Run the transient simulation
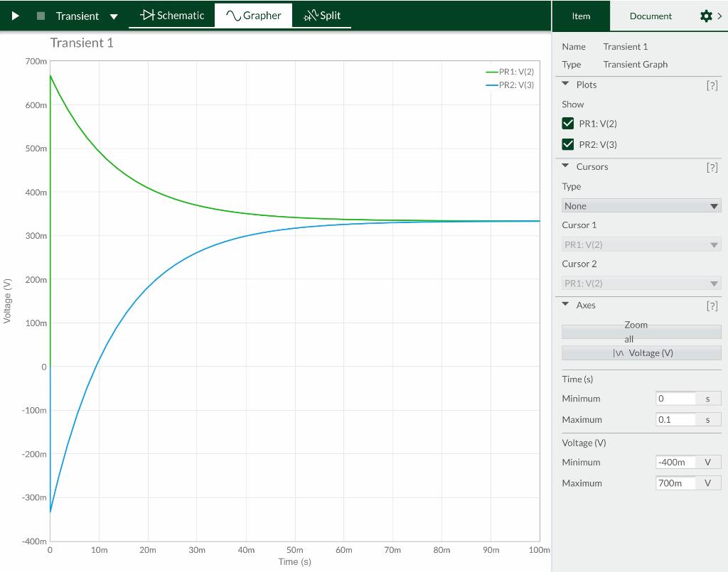728x572 pixels. click(x=16, y=15)
